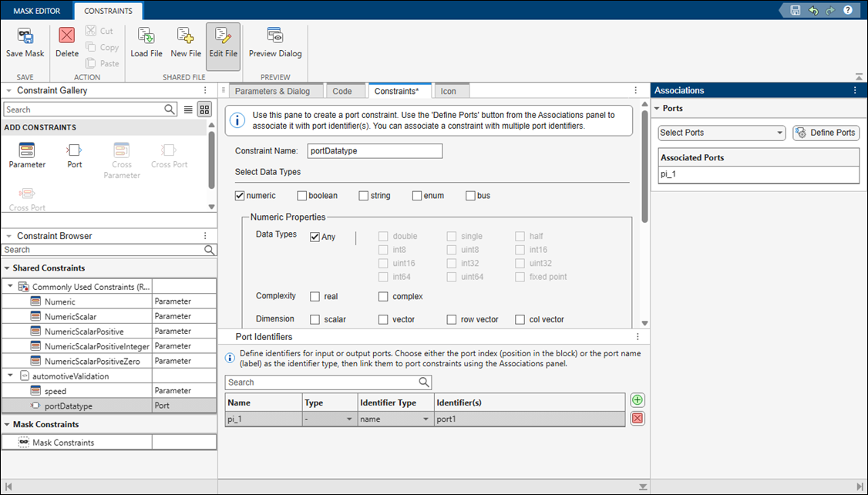Add a port identifier with the green plus icon
Image resolution: width=868 pixels, height=495 pixels.
point(637,400)
